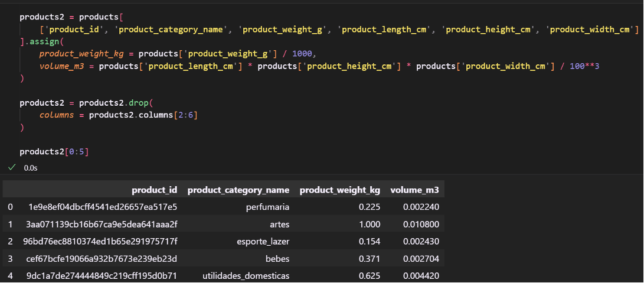This screenshot has height=283, width=644.
Task: Click product id starting with 1e9e8ef0
Action: pos(103,207)
